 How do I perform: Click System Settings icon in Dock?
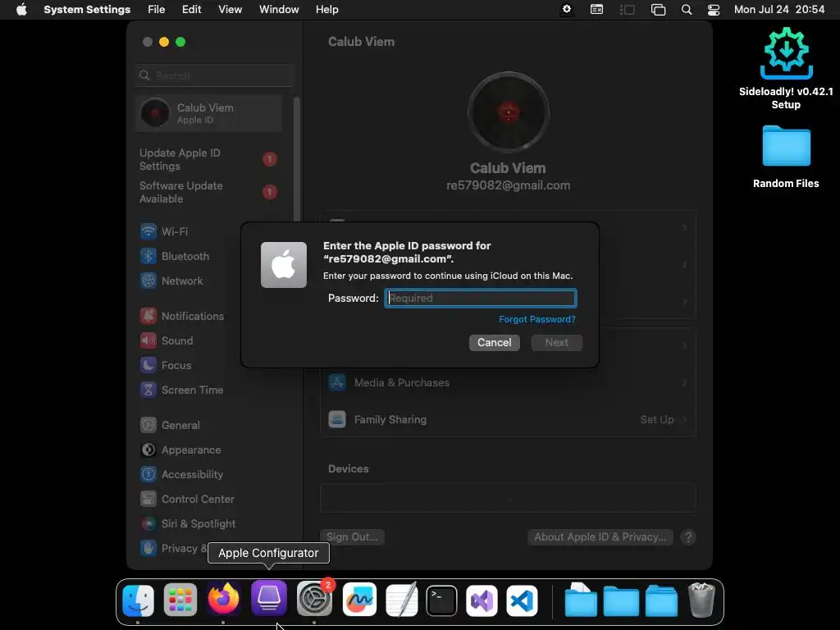click(314, 599)
